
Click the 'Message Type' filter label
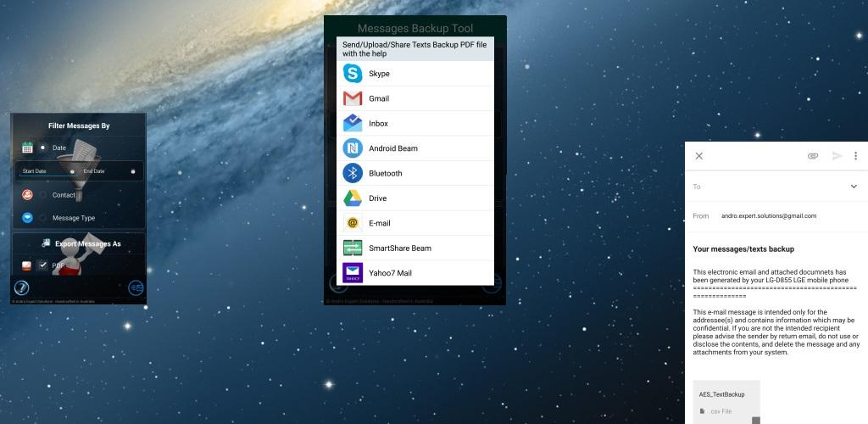pyautogui.click(x=74, y=218)
